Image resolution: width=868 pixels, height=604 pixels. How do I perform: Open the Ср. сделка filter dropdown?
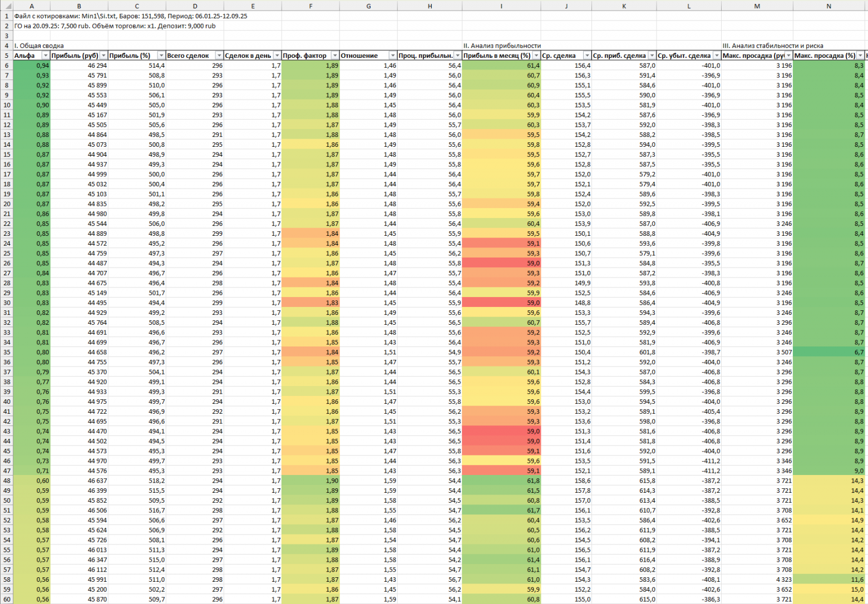coord(587,56)
